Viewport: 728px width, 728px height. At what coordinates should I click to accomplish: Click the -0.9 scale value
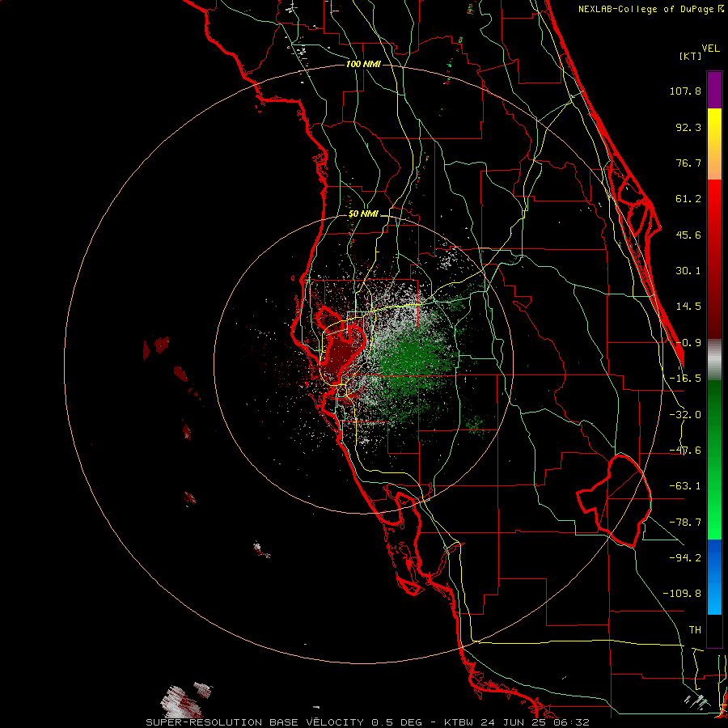point(688,343)
